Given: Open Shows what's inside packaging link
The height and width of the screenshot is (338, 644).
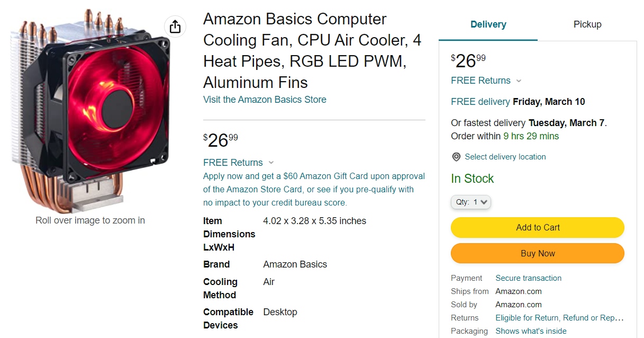Looking at the screenshot, I should 531,331.
